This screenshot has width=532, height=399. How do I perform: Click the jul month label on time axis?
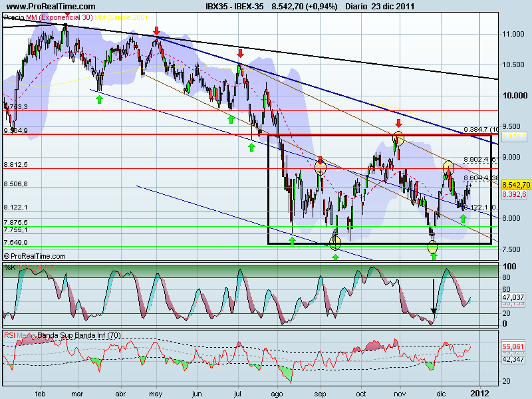[x=237, y=394]
